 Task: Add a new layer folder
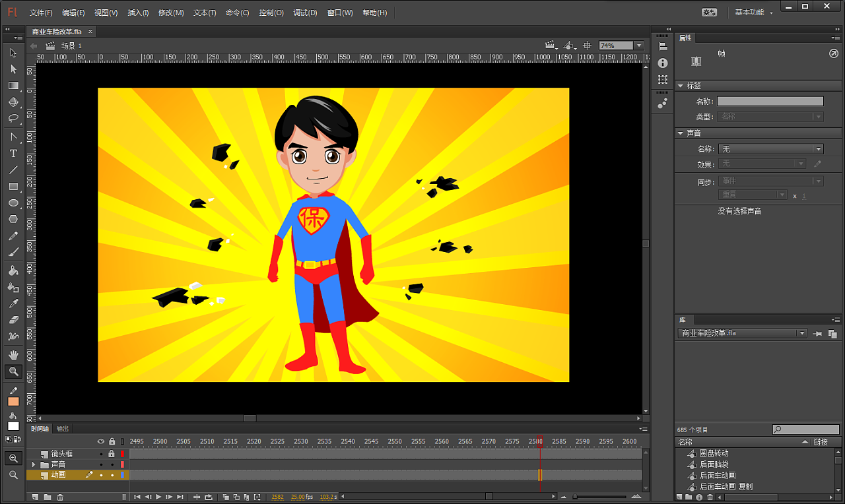tap(48, 497)
